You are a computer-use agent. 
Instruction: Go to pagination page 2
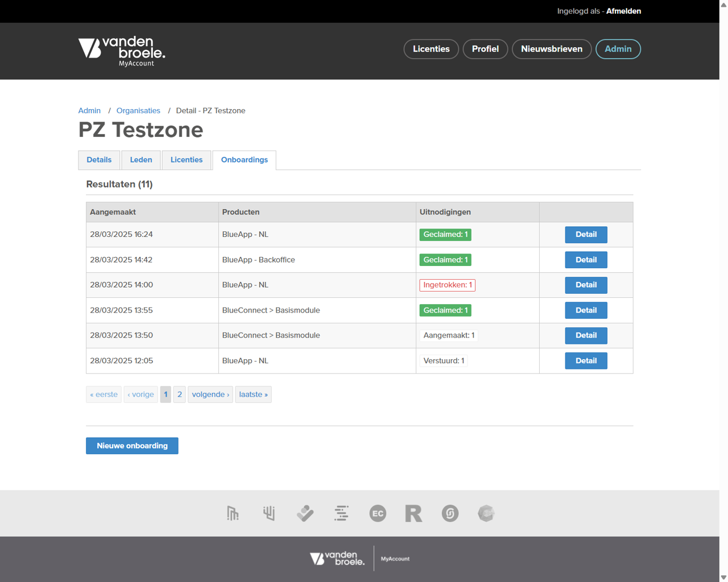click(x=180, y=394)
